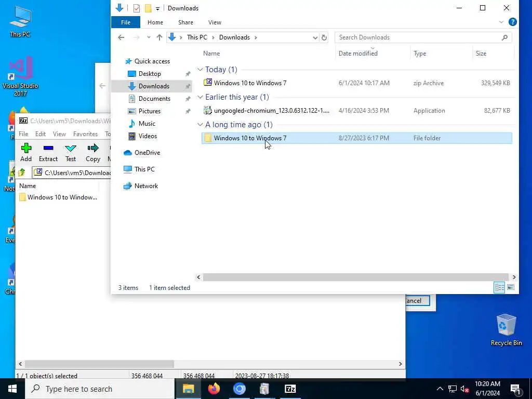
Task: Refresh the Downloads folder
Action: click(324, 37)
